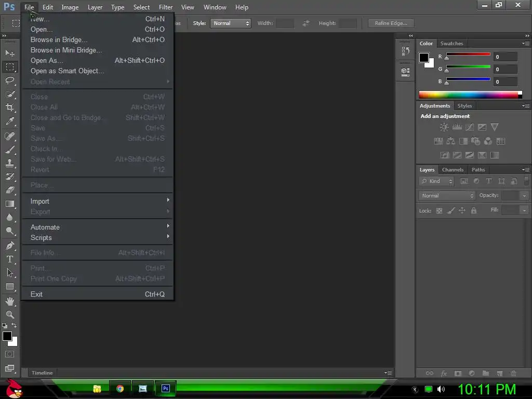Select the Blur tool

coord(10,218)
